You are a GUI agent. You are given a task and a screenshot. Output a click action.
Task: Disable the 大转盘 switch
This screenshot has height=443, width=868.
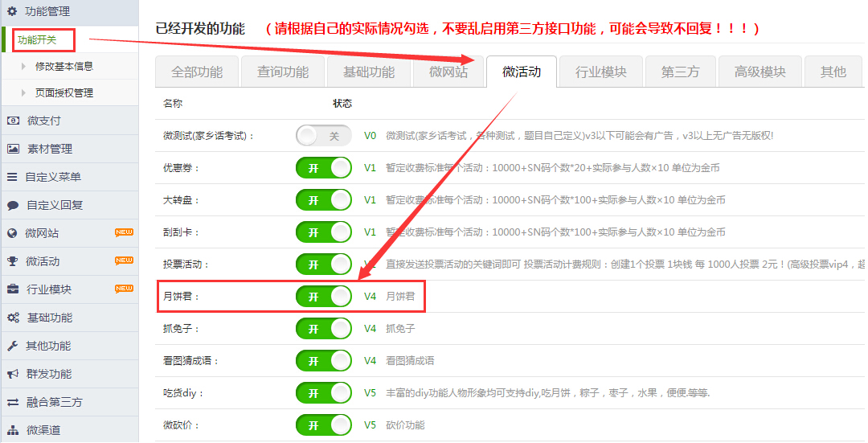[323, 200]
